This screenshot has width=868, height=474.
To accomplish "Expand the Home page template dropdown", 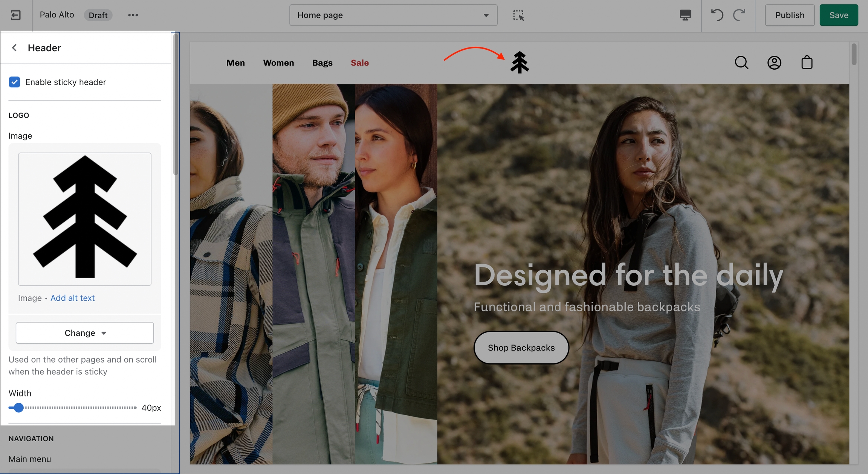I will click(x=393, y=15).
